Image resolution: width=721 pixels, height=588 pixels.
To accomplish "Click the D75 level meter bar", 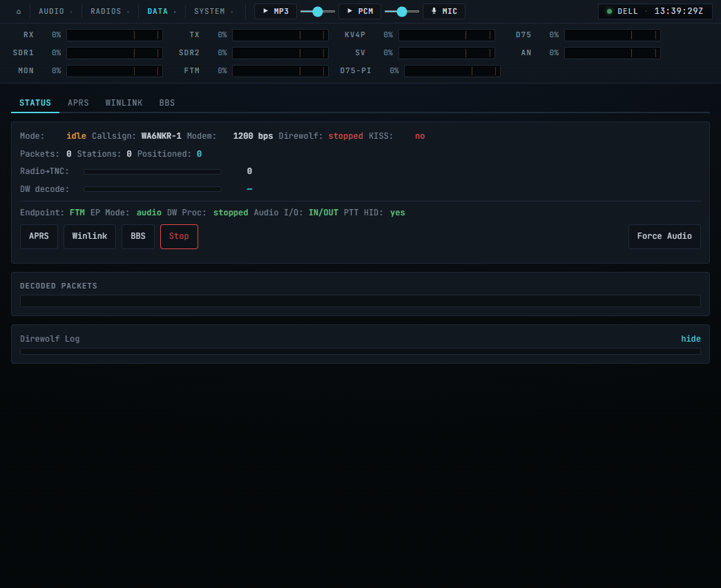I will [x=613, y=35].
